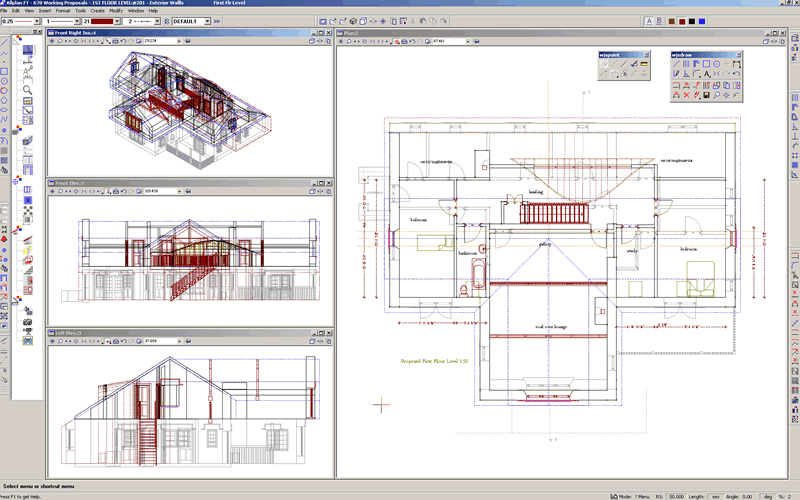Click the globe module group icon in tree
This screenshot has width=800, height=500.
click(16, 181)
